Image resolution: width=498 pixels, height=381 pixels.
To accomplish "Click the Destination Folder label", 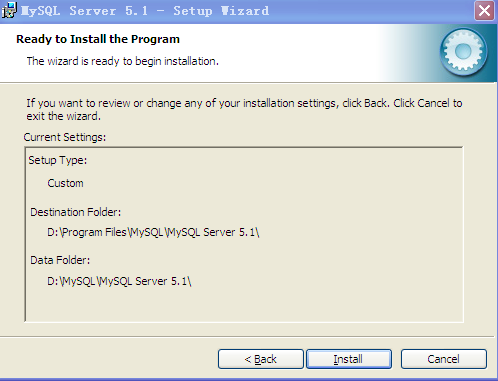I will pyautogui.click(x=76, y=212).
